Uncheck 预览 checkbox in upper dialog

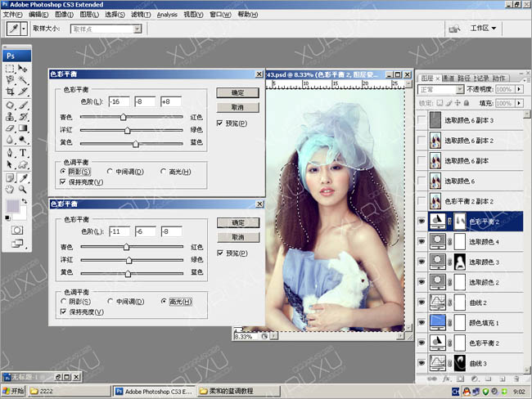click(220, 123)
